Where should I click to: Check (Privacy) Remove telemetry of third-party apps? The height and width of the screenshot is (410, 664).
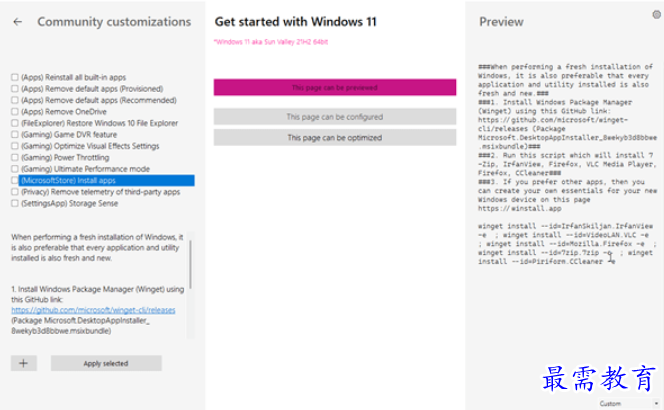coord(15,192)
